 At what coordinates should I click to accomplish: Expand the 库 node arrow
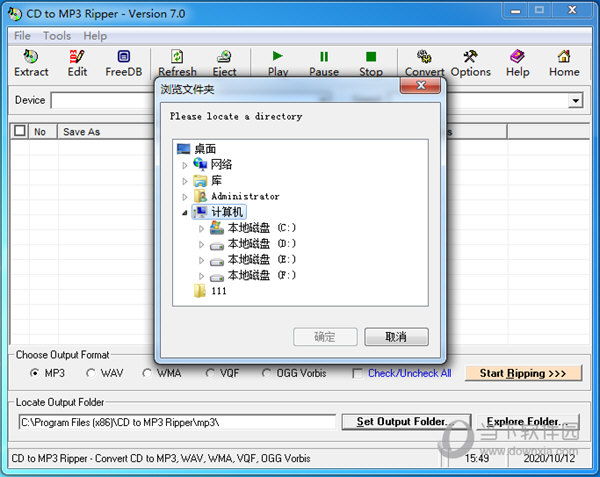185,181
